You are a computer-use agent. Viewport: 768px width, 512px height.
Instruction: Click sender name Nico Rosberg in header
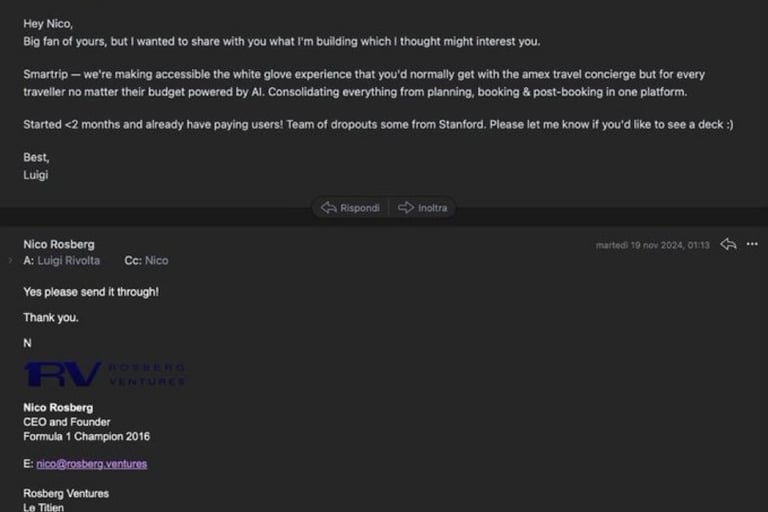[59, 244]
